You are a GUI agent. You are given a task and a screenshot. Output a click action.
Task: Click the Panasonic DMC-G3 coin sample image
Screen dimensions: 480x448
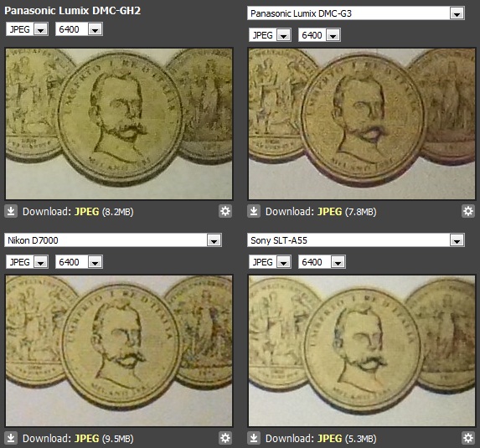[362, 124]
